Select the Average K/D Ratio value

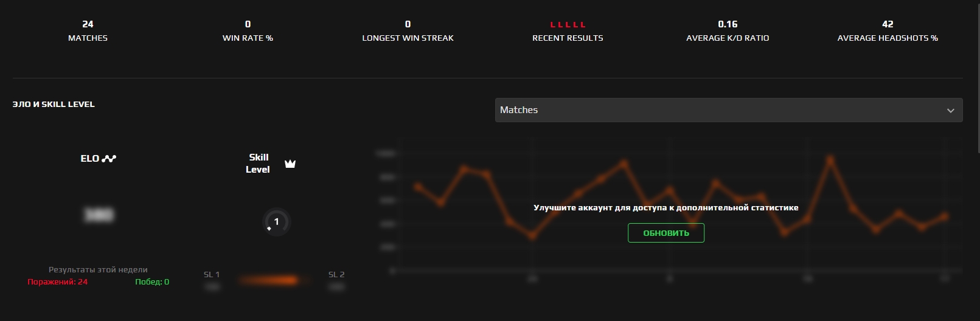tap(728, 24)
